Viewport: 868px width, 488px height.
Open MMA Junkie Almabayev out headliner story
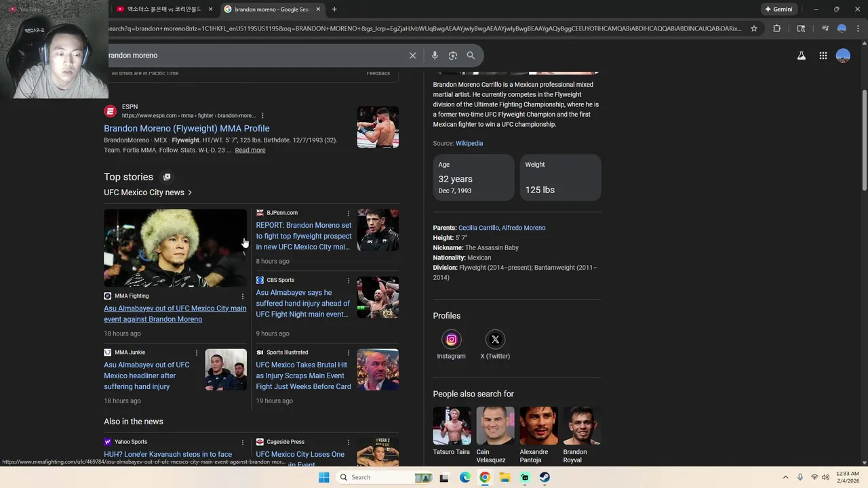pos(146,375)
